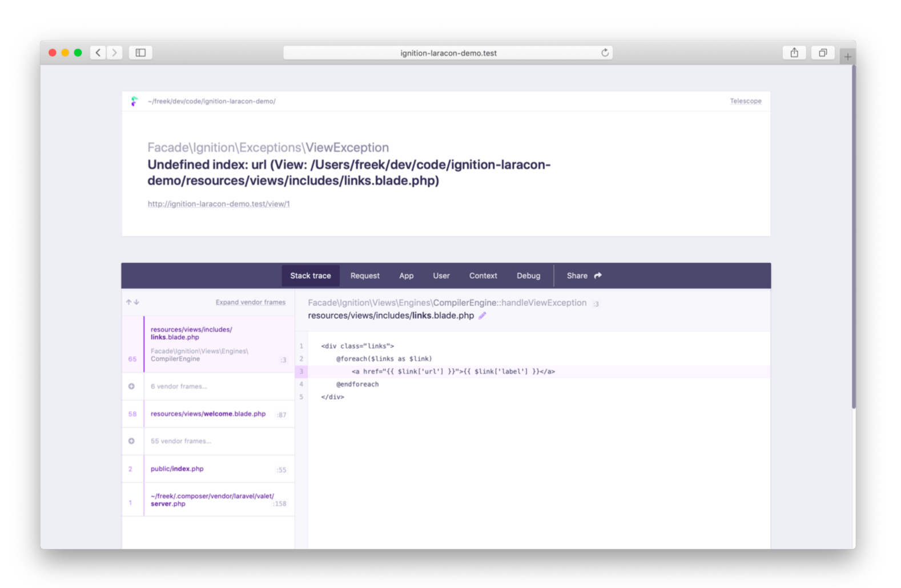Click the Share button
The image size is (901, 588).
(584, 276)
